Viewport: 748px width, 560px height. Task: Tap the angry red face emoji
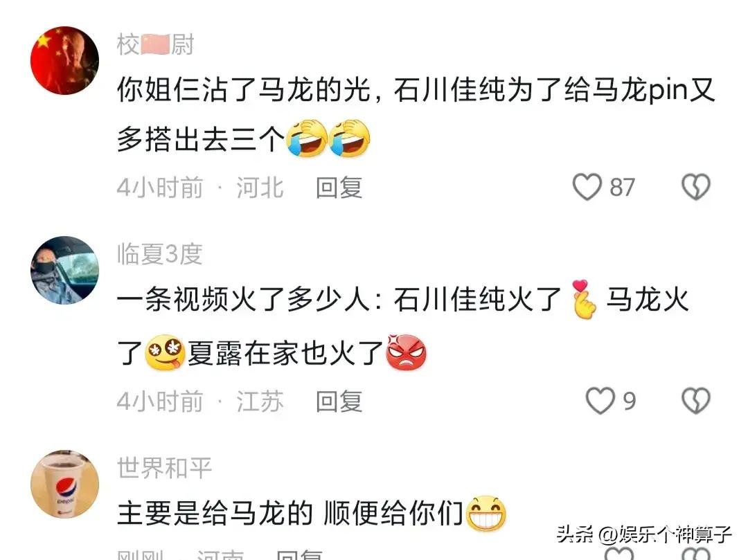point(406,352)
